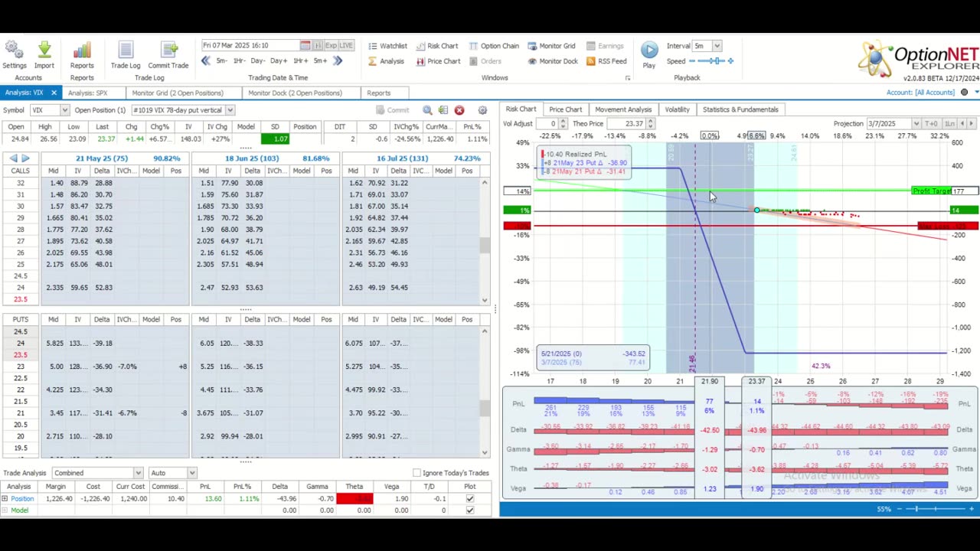
Task: Select the Volatility chart tab
Action: pos(677,109)
